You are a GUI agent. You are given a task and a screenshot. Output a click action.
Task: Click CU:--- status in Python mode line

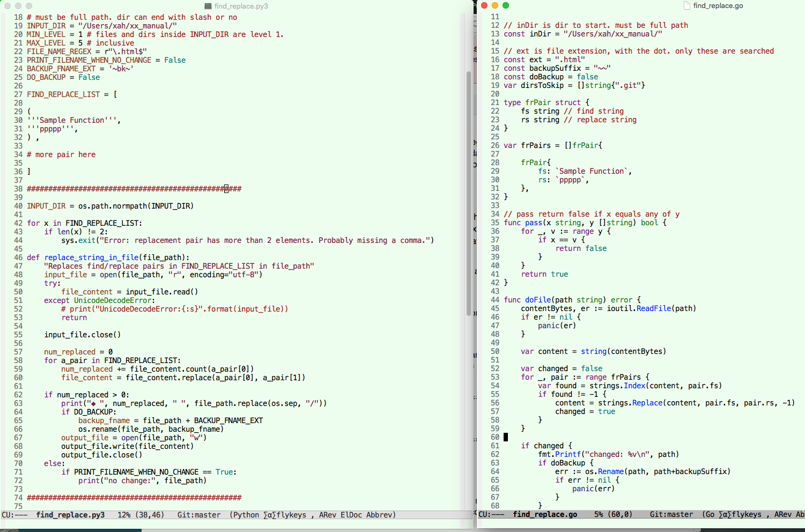14,515
